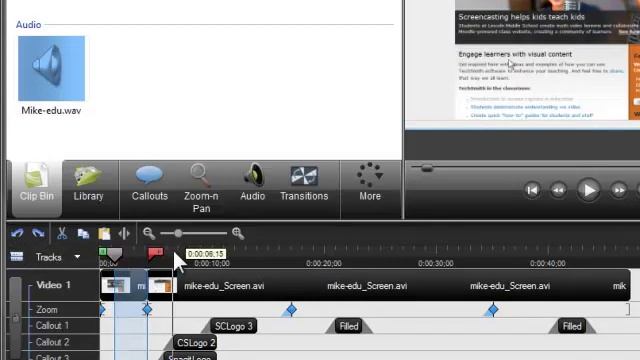Click the zoom keyframe under first red marker

[147, 310]
